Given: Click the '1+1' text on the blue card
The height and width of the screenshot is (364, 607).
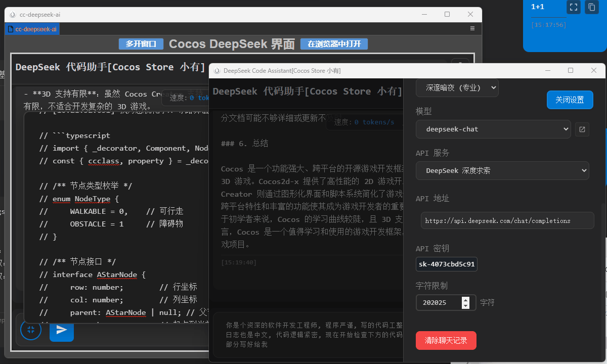Looking at the screenshot, I should point(538,7).
